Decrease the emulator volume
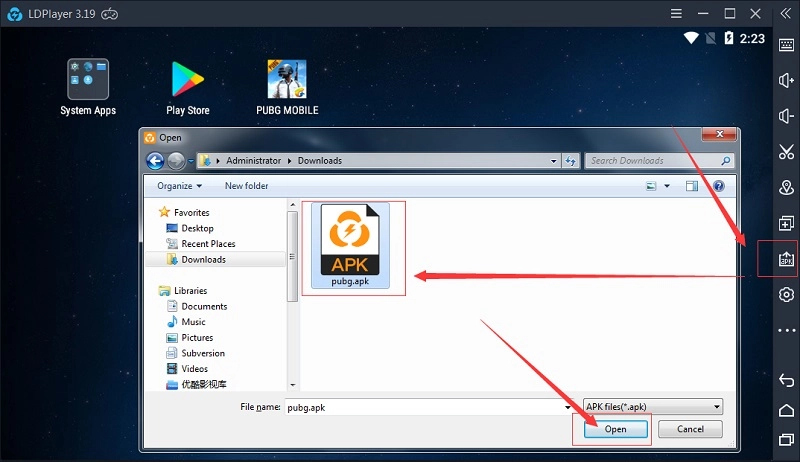 point(786,117)
